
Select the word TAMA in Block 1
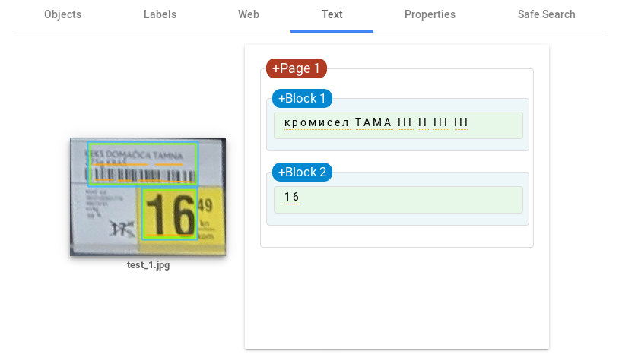(373, 122)
